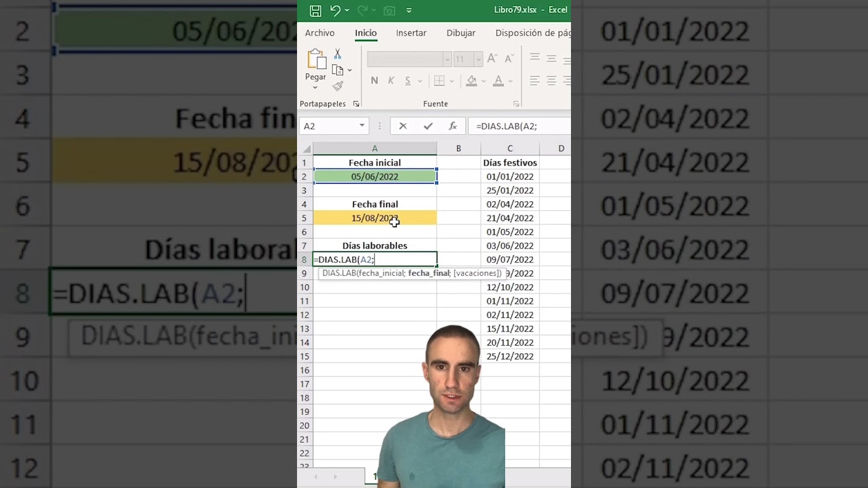Click the Save icon in the title bar
868x488 pixels.
[x=315, y=10]
